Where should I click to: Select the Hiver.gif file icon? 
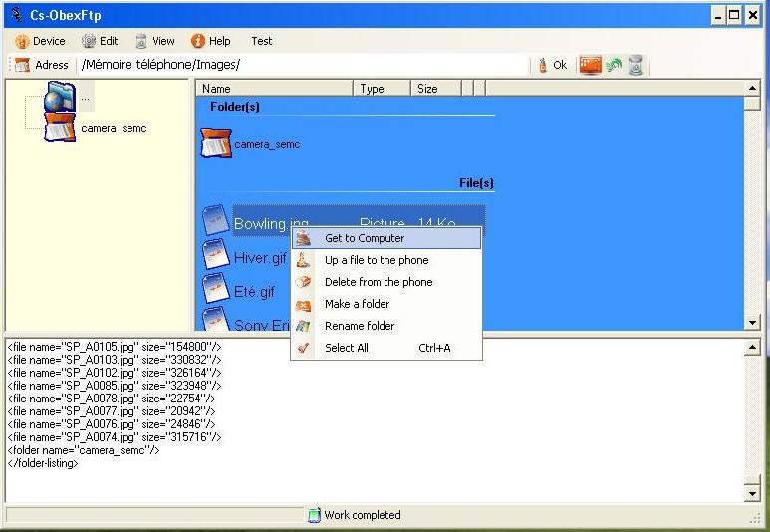[x=216, y=256]
